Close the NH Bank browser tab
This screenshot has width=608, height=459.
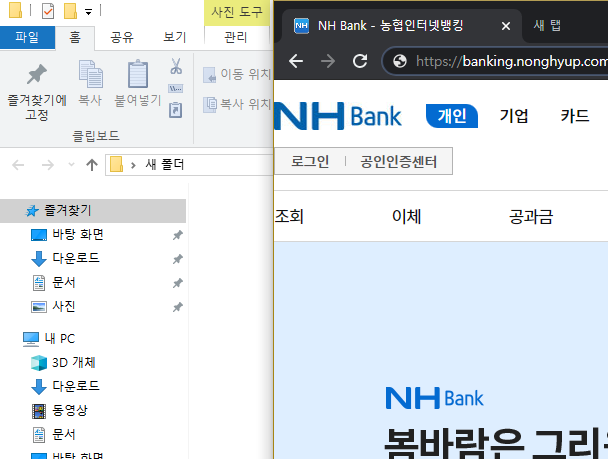click(506, 26)
